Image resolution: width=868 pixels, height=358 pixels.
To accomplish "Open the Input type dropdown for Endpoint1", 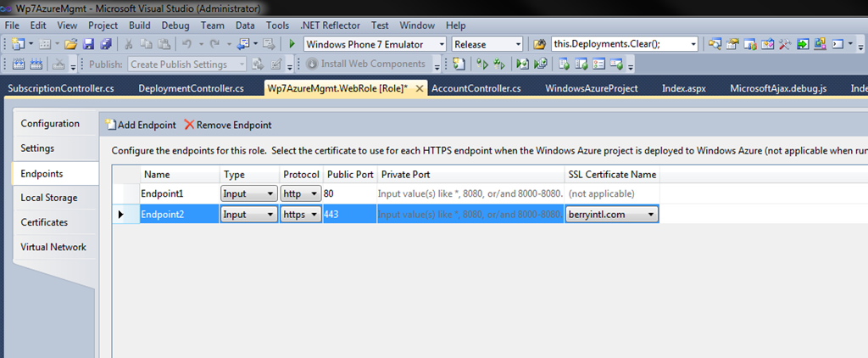I will coord(249,194).
